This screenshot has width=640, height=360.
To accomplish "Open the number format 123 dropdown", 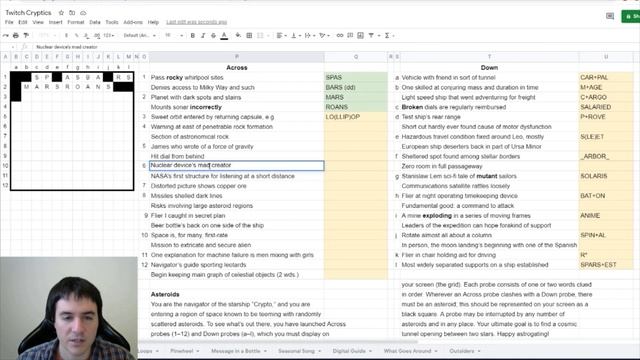I will tap(109, 36).
